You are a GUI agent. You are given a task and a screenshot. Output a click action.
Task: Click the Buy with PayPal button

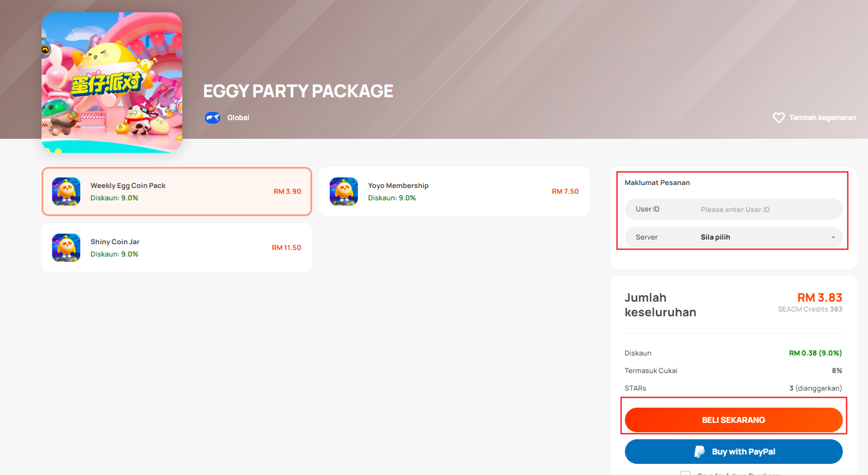(734, 452)
